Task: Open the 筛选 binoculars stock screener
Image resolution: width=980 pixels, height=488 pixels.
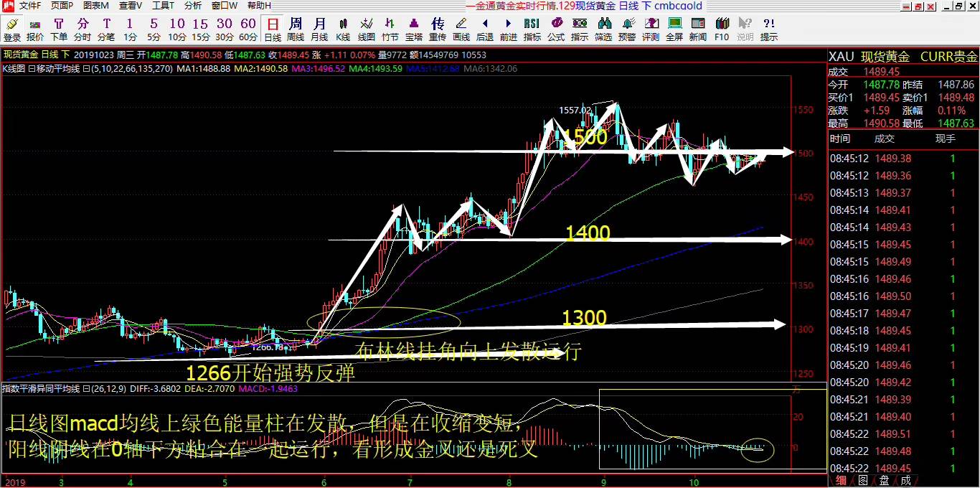Action: 603,29
